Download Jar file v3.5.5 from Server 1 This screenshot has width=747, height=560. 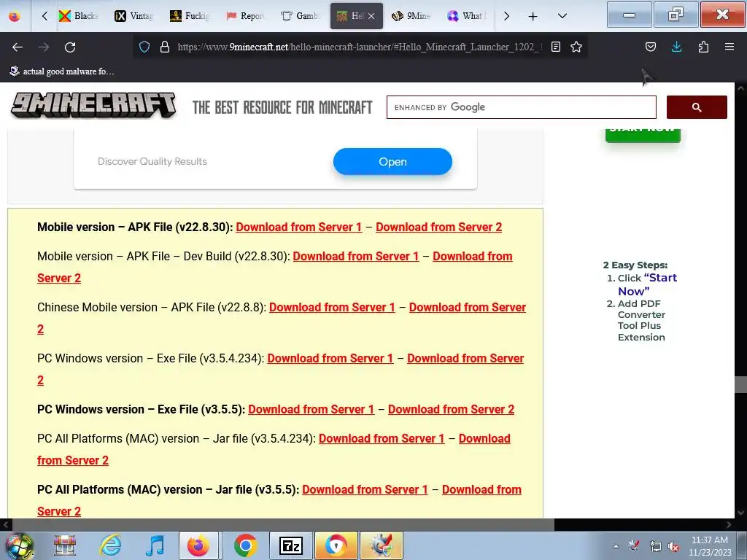coord(365,489)
